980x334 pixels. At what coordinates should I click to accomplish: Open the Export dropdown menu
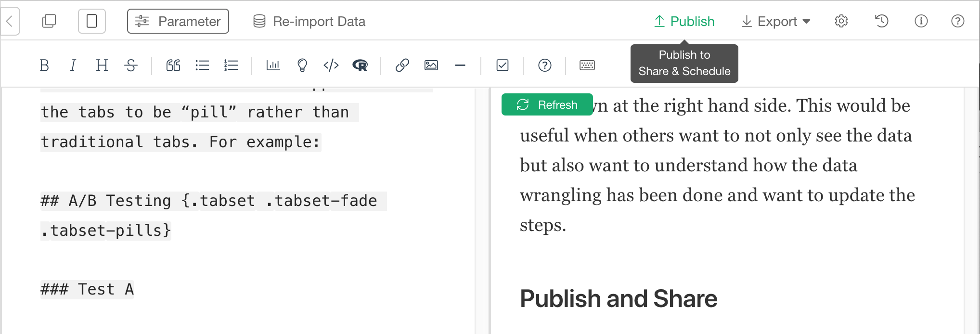[x=776, y=21]
